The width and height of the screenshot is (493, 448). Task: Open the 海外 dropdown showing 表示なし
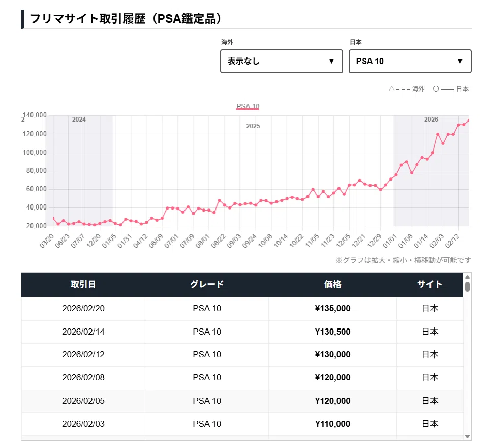click(282, 61)
